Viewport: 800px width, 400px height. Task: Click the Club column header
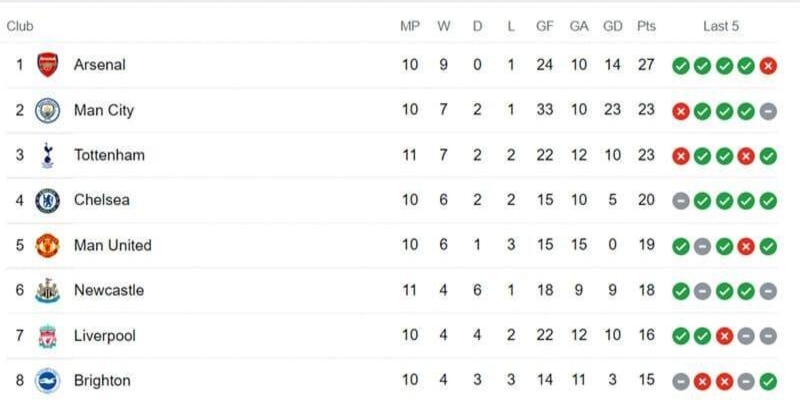coord(20,26)
